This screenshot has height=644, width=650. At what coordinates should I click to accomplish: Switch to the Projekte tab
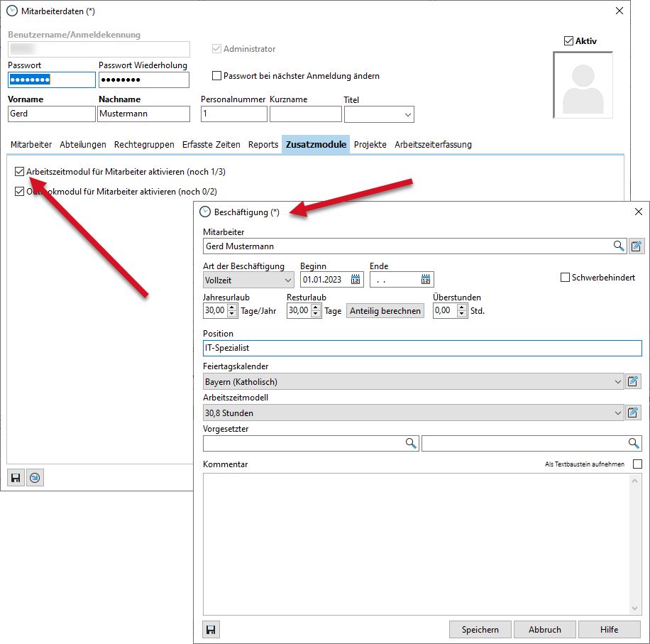[370, 144]
